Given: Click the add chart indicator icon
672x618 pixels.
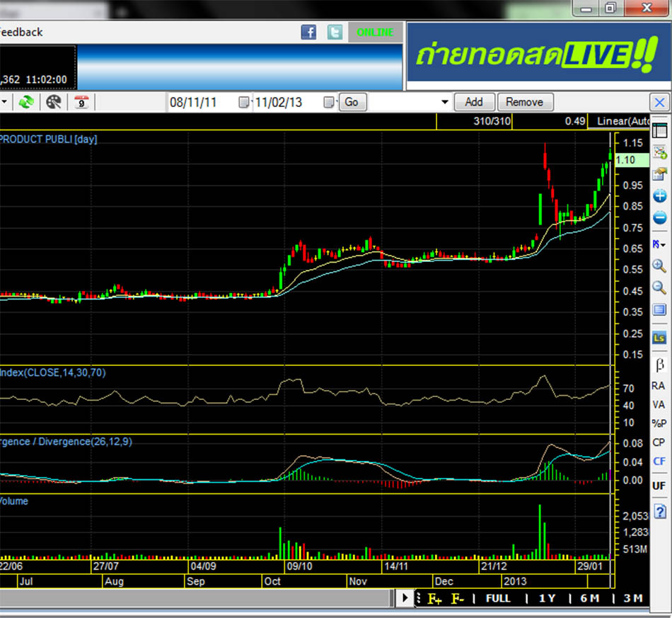Looking at the screenshot, I should coord(659,152).
